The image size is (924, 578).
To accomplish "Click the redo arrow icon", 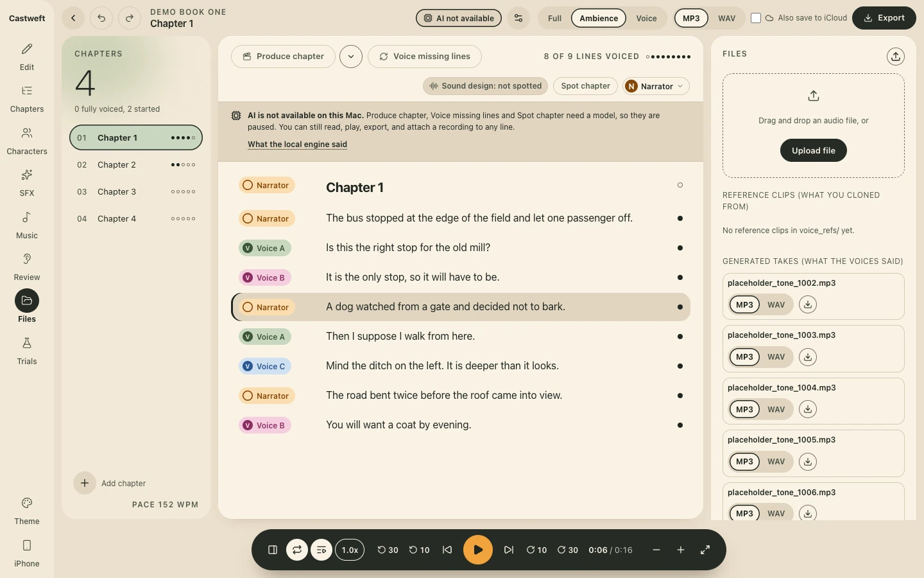I will pyautogui.click(x=130, y=18).
